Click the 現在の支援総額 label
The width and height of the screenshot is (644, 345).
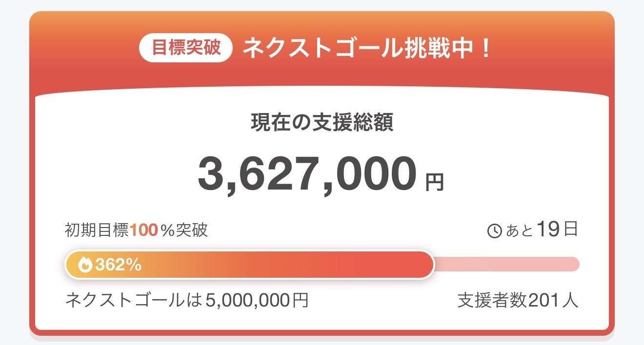click(322, 123)
